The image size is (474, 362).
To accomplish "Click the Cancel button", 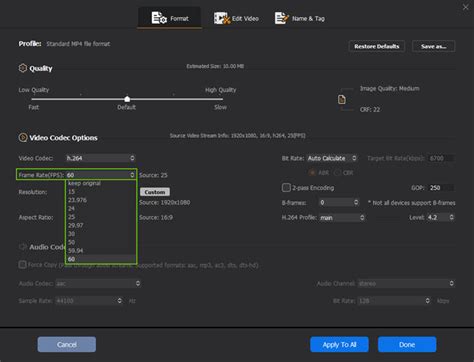I will point(67,344).
